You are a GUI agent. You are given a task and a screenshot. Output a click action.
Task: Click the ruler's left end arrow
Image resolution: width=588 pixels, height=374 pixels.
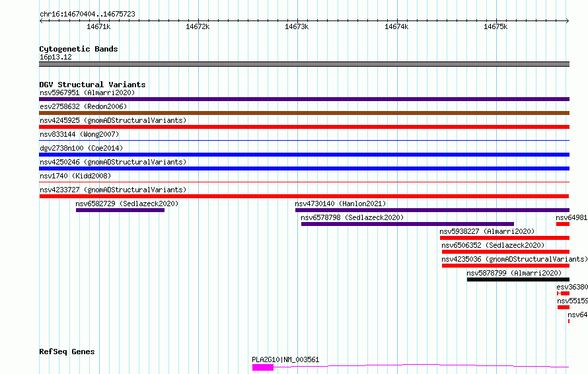click(41, 20)
